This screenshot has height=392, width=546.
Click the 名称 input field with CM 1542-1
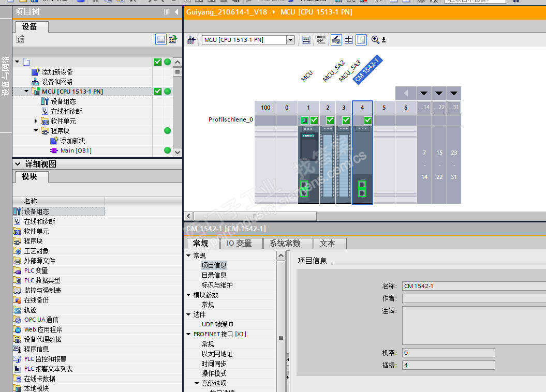tap(474, 286)
